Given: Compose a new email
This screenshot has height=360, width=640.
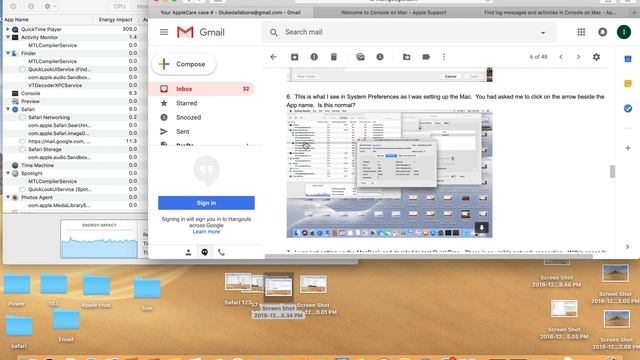Looking at the screenshot, I should click(x=184, y=64).
